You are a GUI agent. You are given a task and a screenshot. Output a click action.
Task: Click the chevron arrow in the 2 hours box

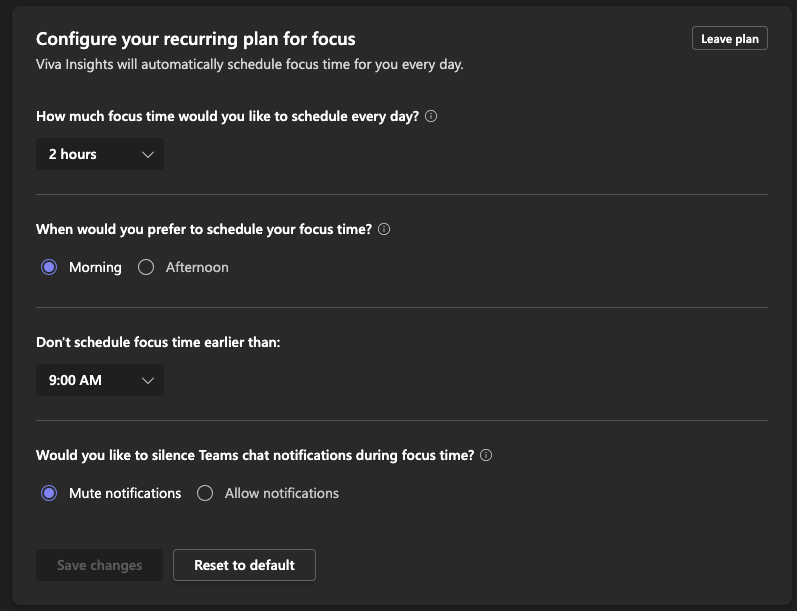148,154
